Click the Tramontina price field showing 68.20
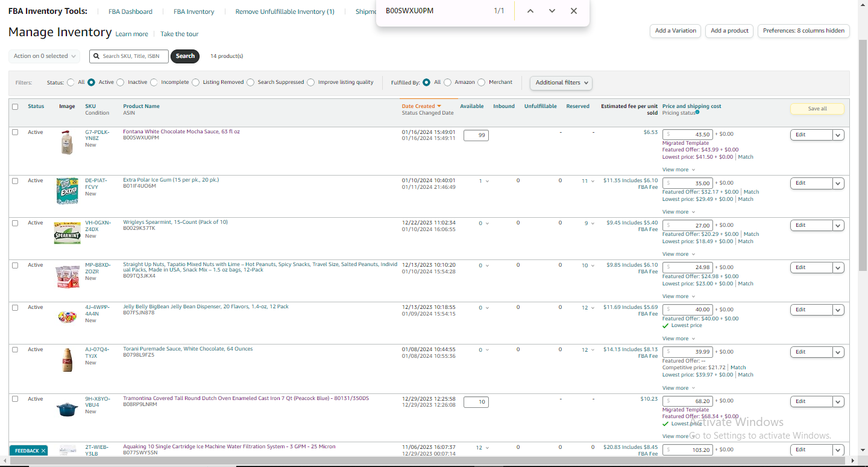The width and height of the screenshot is (868, 467). tap(688, 401)
